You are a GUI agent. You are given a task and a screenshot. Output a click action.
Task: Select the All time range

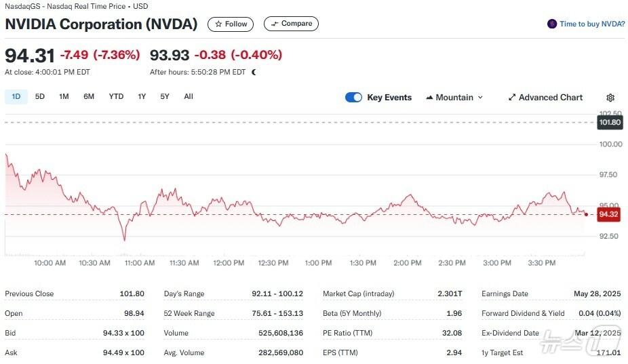pyautogui.click(x=189, y=96)
